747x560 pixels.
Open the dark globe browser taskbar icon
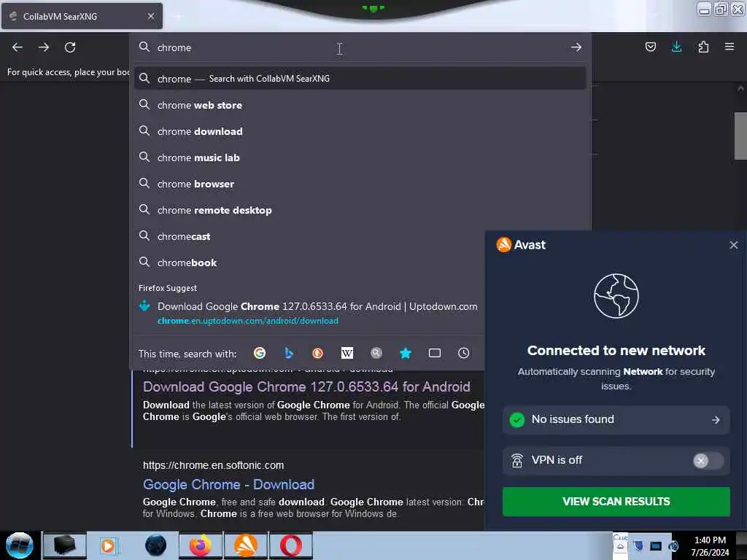(x=156, y=545)
